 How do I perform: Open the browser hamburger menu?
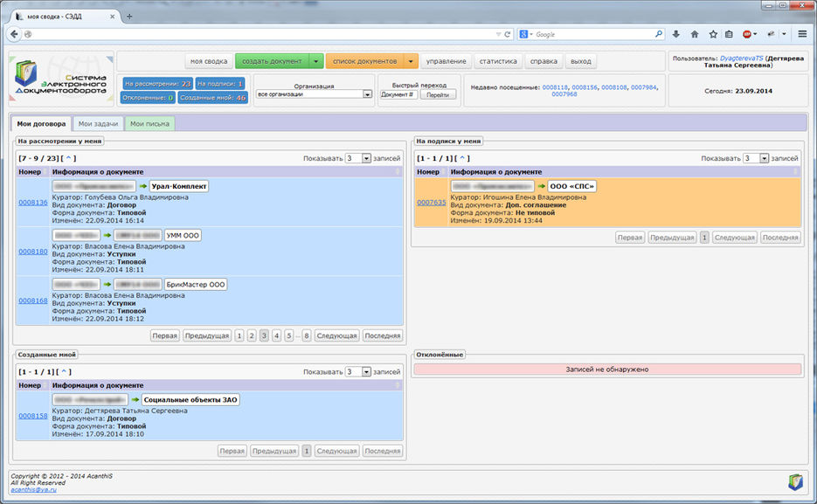point(802,34)
